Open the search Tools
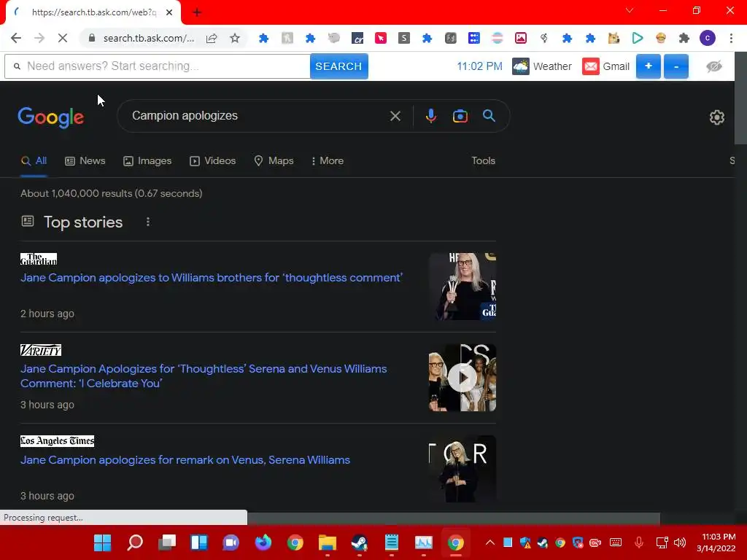747x560 pixels. tap(483, 161)
